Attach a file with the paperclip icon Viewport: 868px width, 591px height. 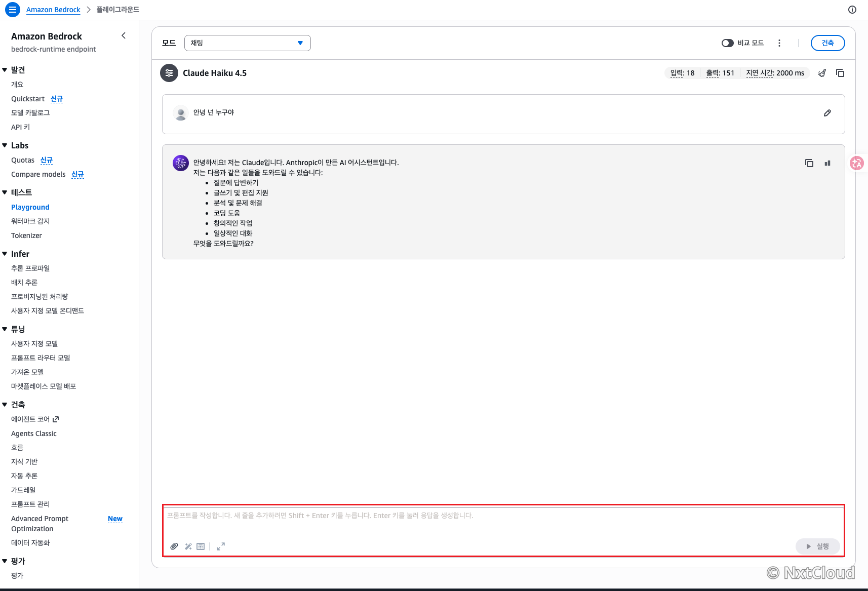click(x=174, y=546)
